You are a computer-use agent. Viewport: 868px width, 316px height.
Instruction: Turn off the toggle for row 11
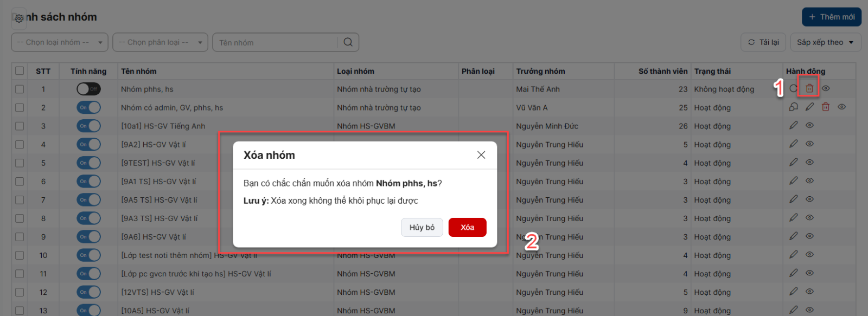point(88,274)
